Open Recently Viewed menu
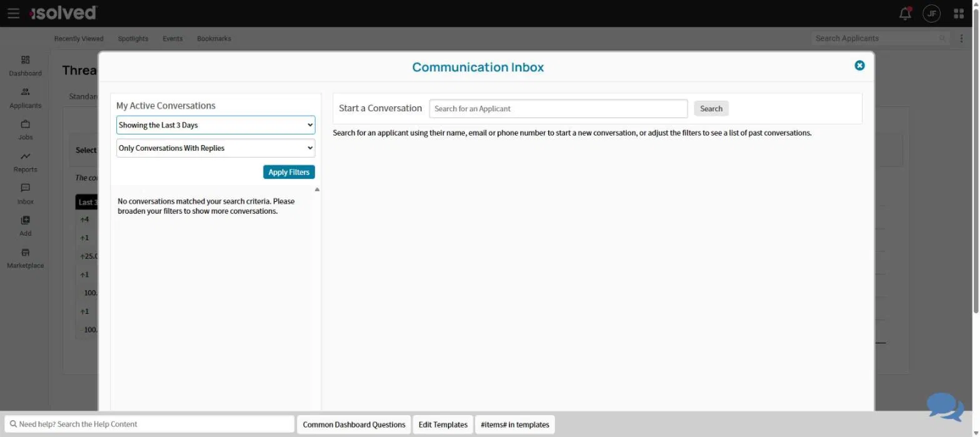Screen dimensions: 980x437 click(79, 39)
